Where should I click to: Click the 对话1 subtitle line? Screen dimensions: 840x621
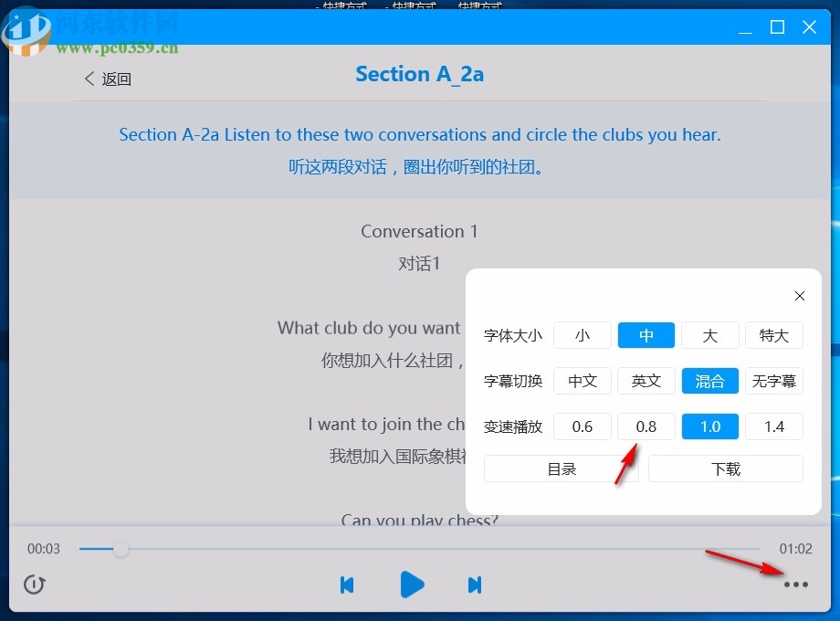[419, 264]
